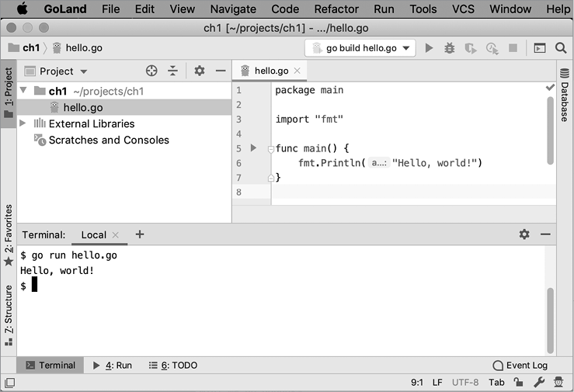Toggle the Database side tool window

565,95
